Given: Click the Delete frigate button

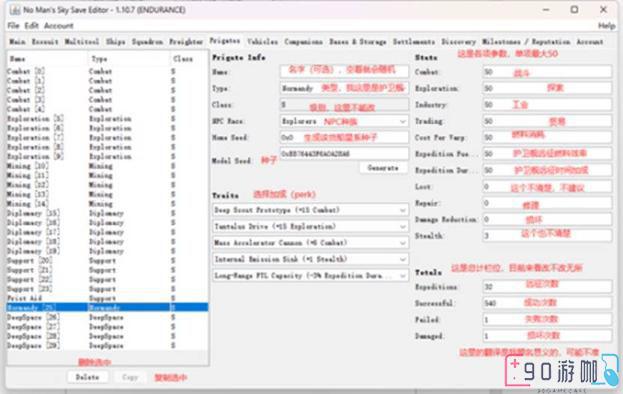Looking at the screenshot, I should tap(87, 377).
